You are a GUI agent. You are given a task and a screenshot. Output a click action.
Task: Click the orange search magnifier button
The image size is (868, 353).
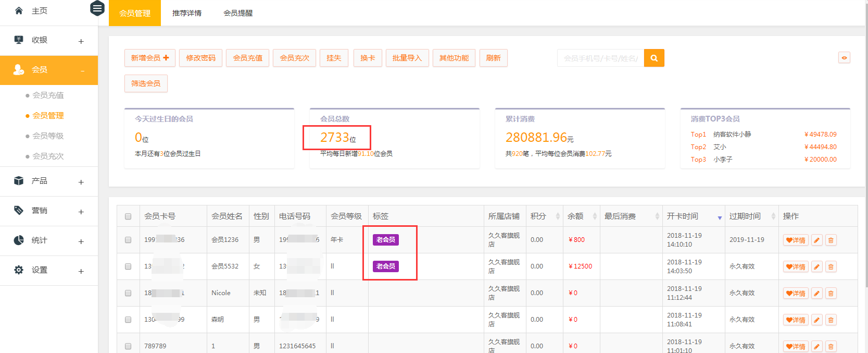(x=654, y=58)
